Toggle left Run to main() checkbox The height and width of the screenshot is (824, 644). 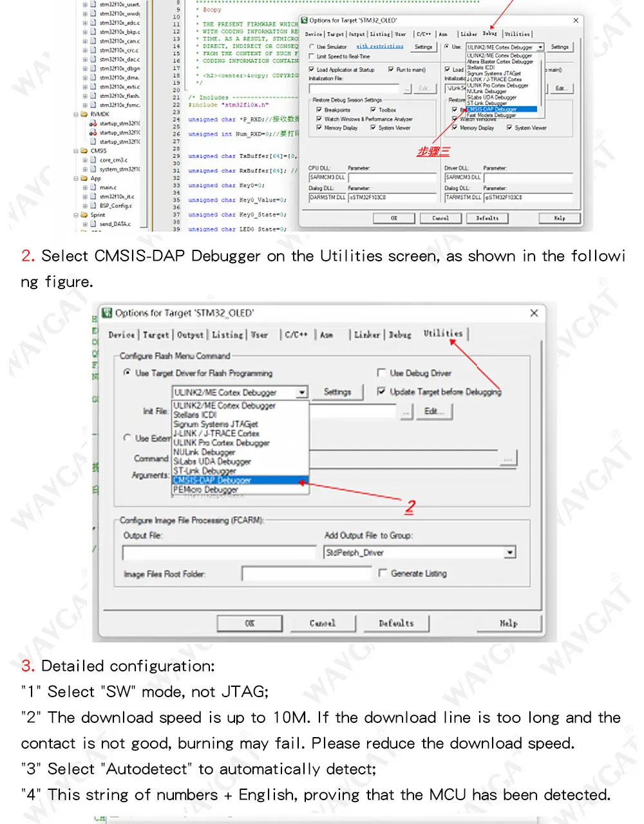tap(391, 70)
